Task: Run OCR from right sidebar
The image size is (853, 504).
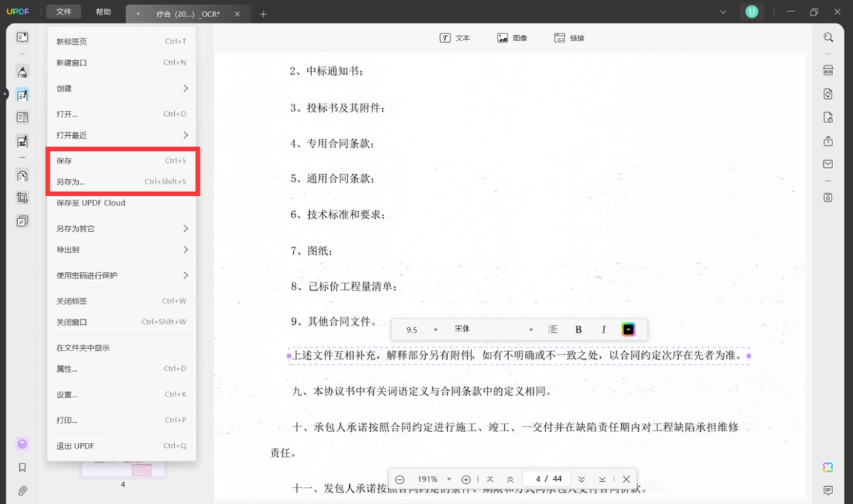Action: point(828,70)
